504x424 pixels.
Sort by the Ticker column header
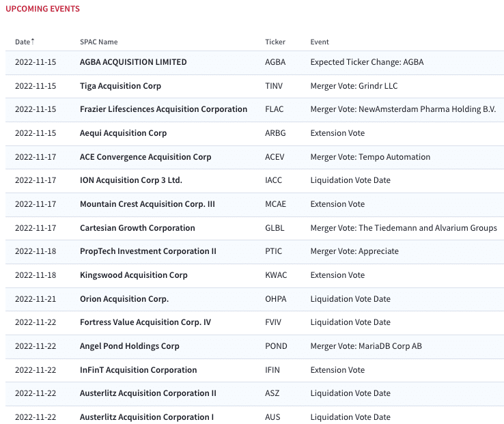[275, 42]
